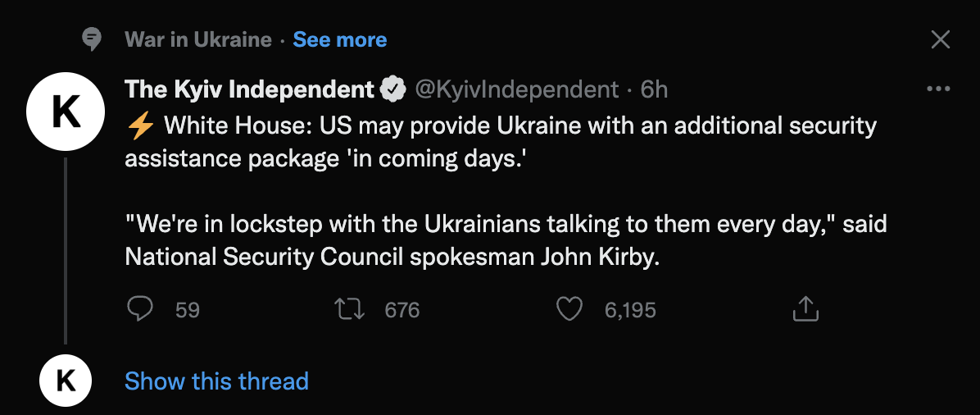Open the three-dot more options menu
This screenshot has height=415, width=980.
937,89
